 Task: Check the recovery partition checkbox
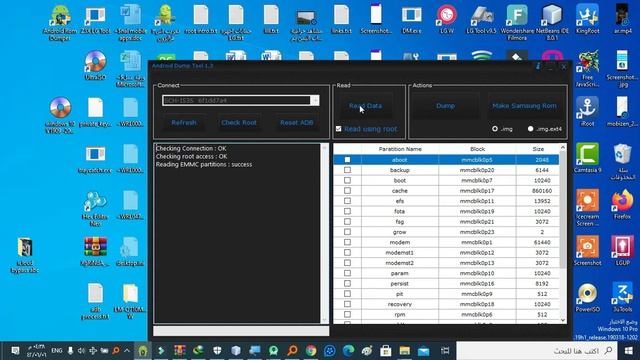(x=347, y=304)
